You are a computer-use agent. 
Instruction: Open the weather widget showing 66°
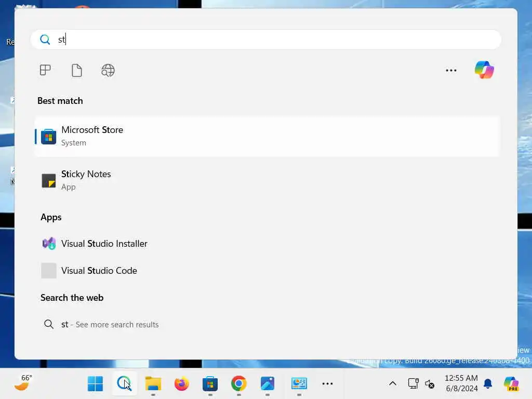pos(23,383)
